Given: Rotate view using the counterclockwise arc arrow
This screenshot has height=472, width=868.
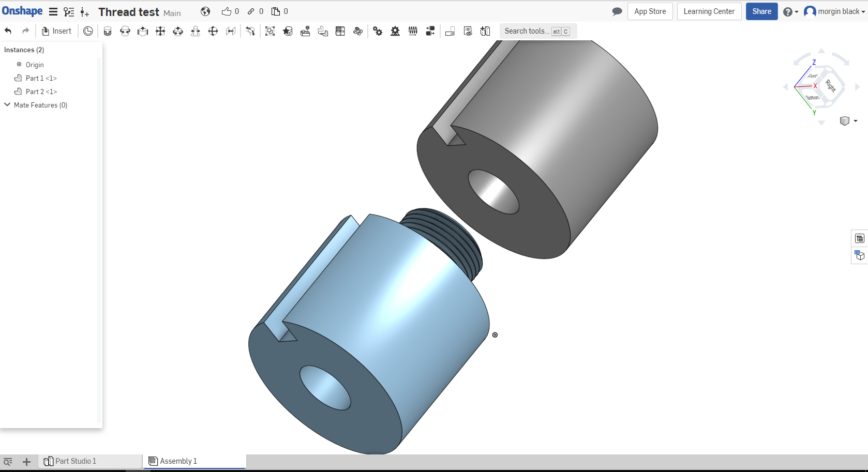Looking at the screenshot, I should point(802,58).
